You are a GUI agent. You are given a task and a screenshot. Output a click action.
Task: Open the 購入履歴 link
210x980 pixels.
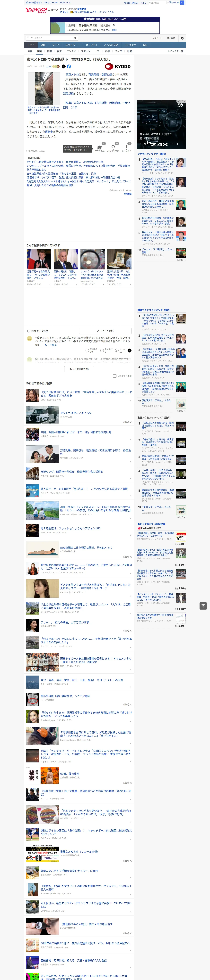pyautogui.click(x=171, y=38)
